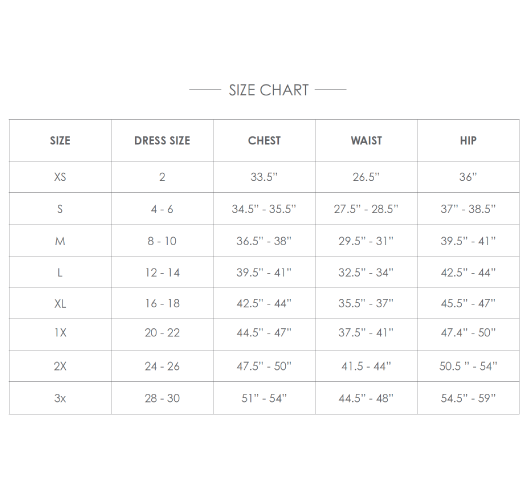
Task: Click the dress size 28 - 30 cell
Action: pos(162,398)
